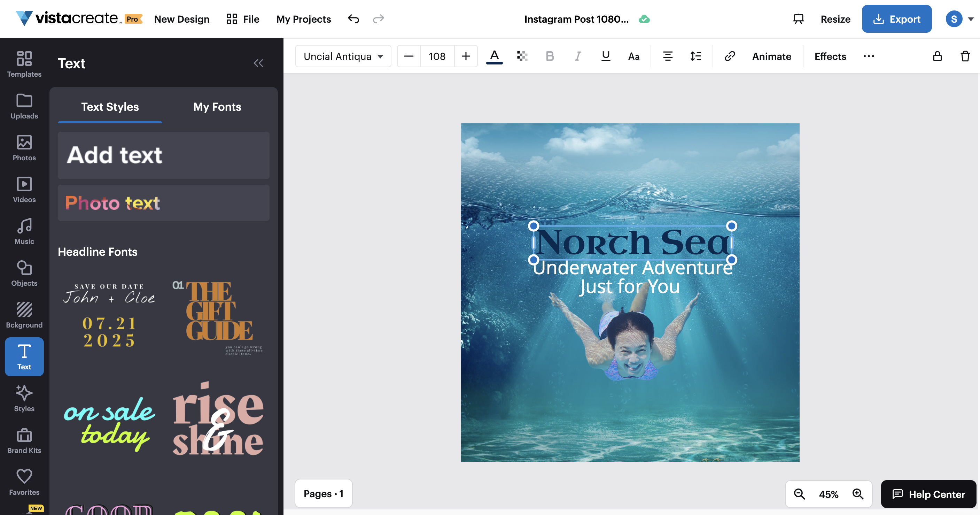Click the Export button
Viewport: 980px width, 515px height.
[896, 19]
